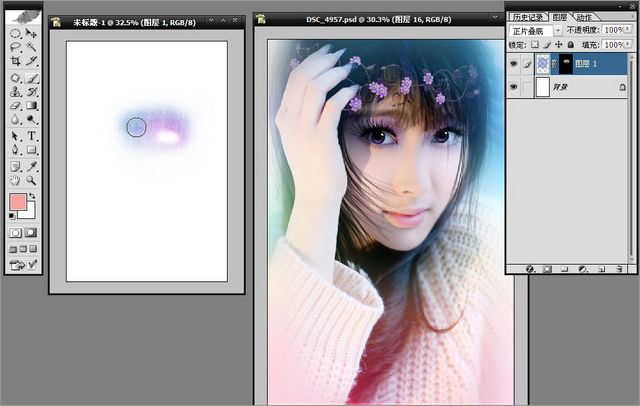The image size is (640, 406).
Task: Select the Slice tool
Action: coord(31,61)
